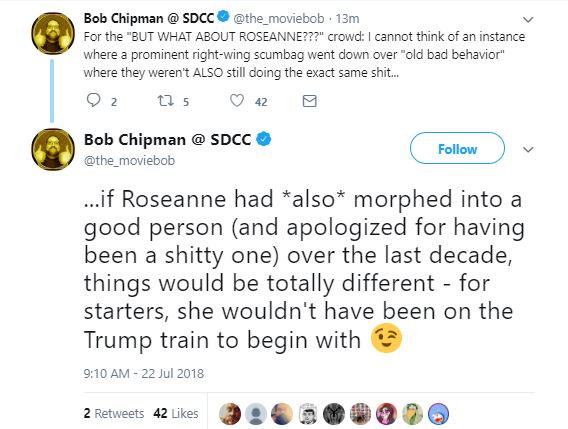Open the 9:10 AM - 22 Jul 2018 timestamp
The image size is (568, 429).
[x=144, y=374]
